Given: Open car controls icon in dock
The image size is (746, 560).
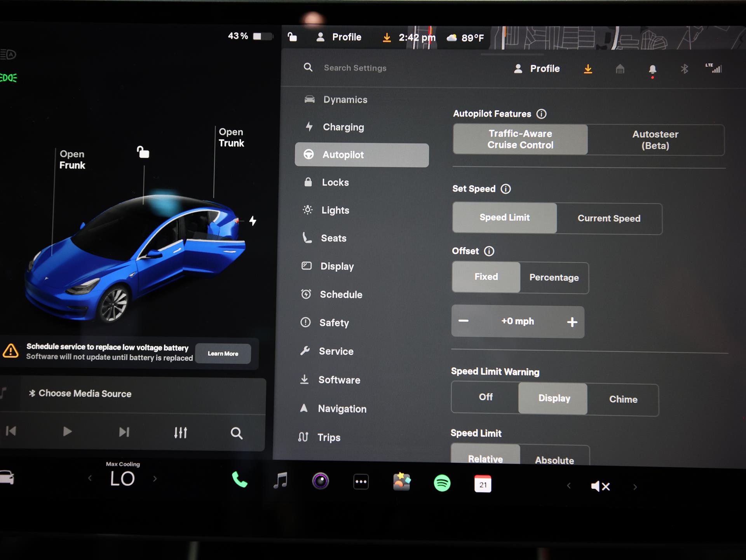Looking at the screenshot, I should click(7, 478).
